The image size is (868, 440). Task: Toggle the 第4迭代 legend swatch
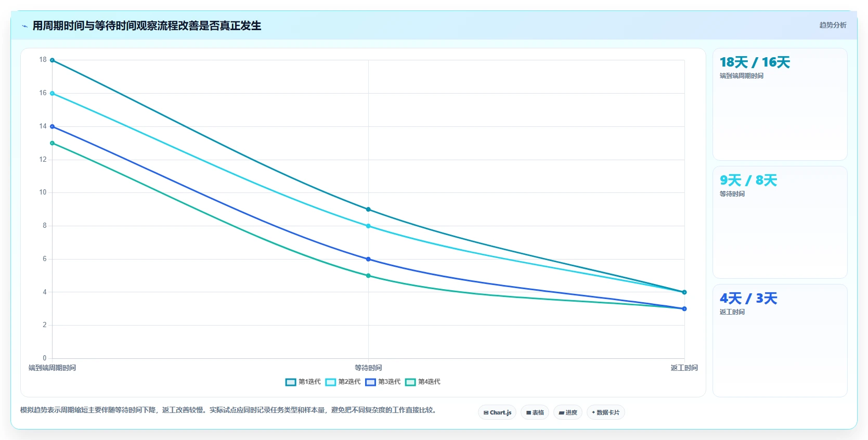[x=410, y=382]
